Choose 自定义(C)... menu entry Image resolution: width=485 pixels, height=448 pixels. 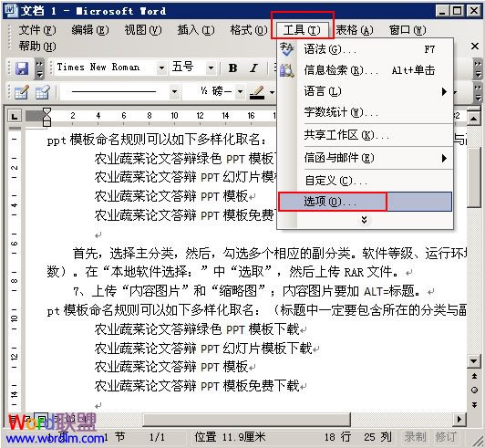(365, 181)
